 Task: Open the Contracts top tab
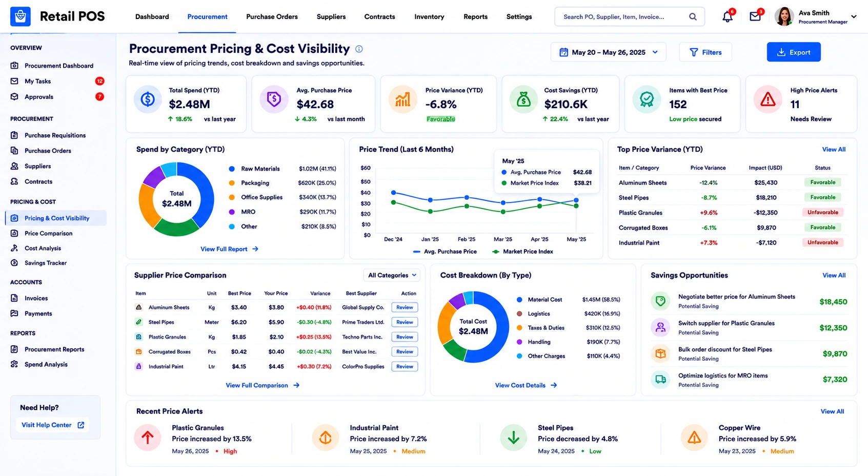(379, 17)
